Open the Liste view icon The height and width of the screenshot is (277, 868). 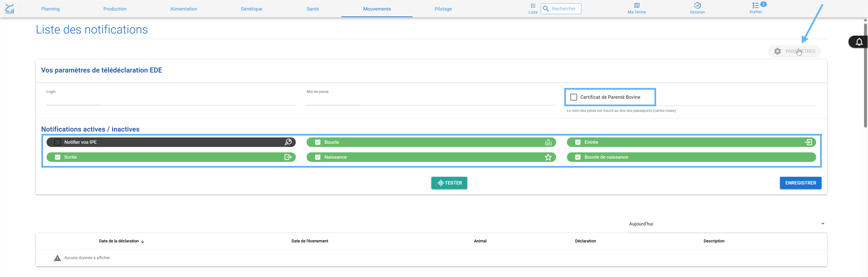(533, 6)
